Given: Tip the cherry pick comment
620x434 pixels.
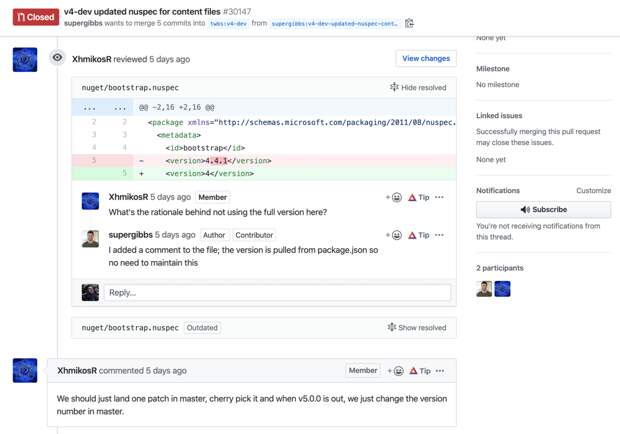Looking at the screenshot, I should click(420, 371).
